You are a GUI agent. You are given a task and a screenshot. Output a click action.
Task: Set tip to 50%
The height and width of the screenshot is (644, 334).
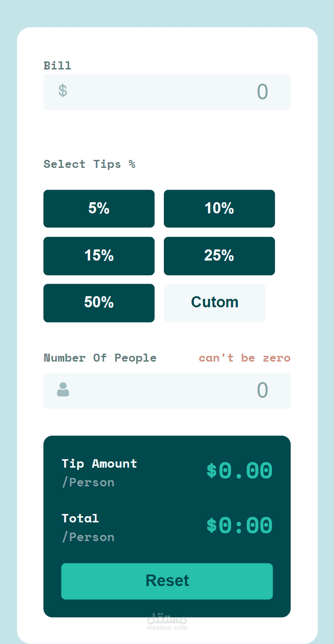99,303
